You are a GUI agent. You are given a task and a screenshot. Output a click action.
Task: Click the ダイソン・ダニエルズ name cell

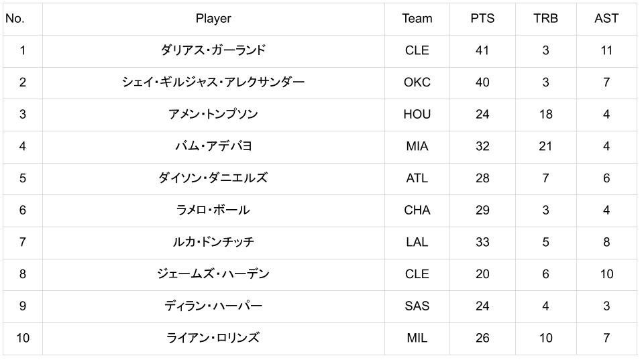(x=213, y=178)
